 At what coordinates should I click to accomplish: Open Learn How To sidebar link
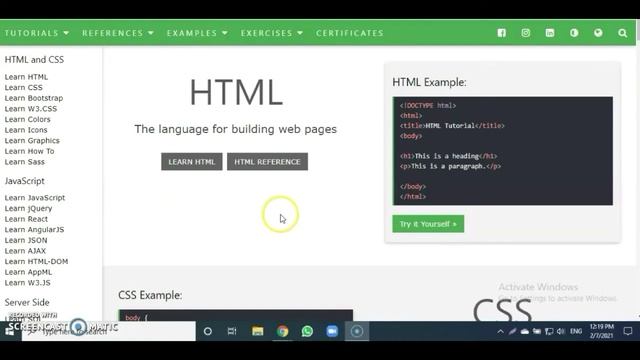(29, 151)
